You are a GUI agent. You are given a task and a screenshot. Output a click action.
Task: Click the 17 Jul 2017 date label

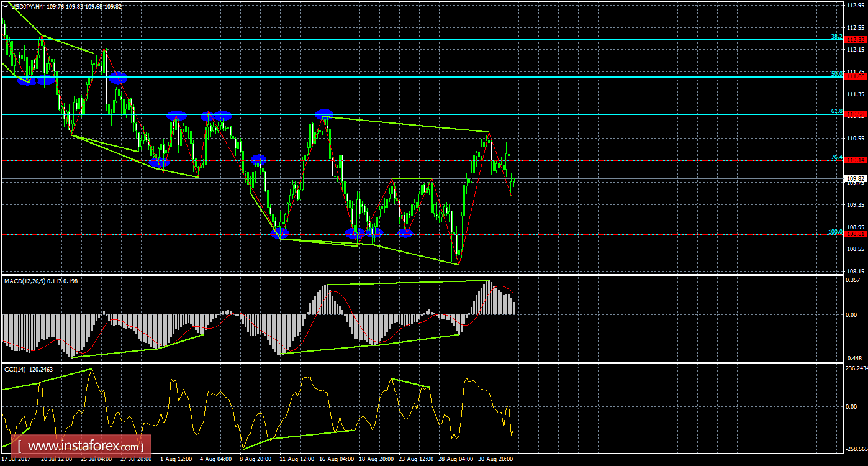click(x=16, y=459)
